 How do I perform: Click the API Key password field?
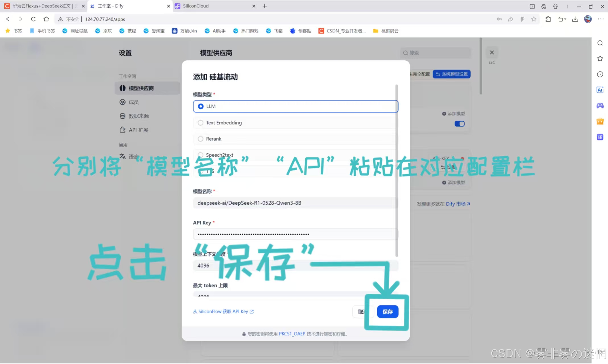tap(295, 234)
